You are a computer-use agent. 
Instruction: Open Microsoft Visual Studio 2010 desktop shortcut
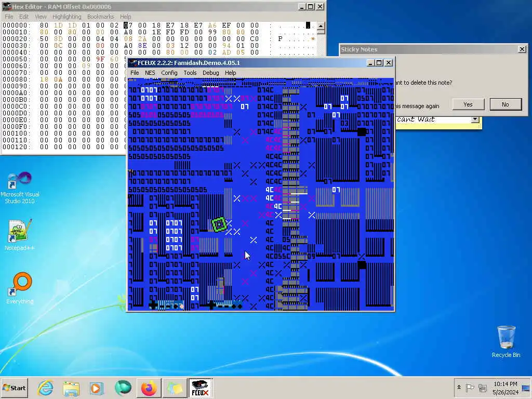20,188
